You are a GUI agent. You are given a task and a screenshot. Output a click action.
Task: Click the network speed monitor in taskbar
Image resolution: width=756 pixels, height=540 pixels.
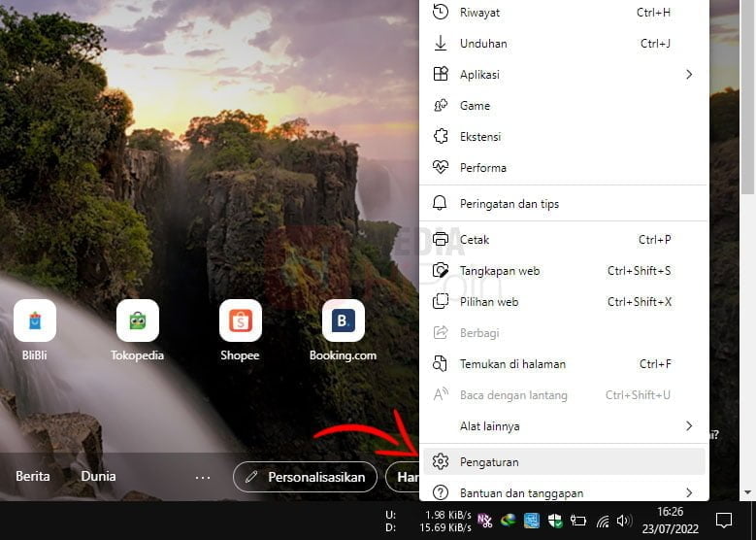point(428,522)
